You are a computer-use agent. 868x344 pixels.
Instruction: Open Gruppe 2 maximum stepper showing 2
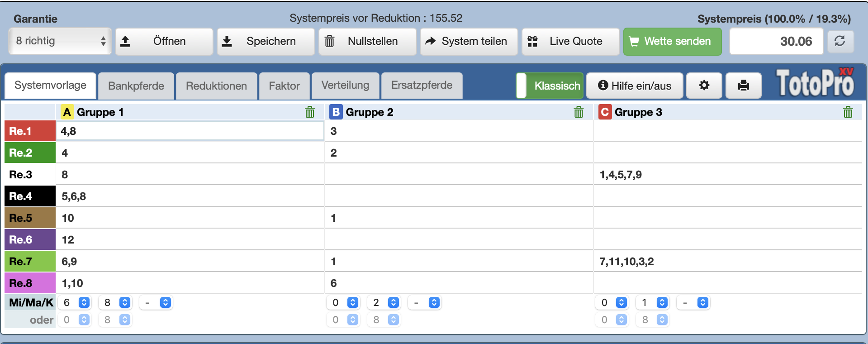point(384,302)
